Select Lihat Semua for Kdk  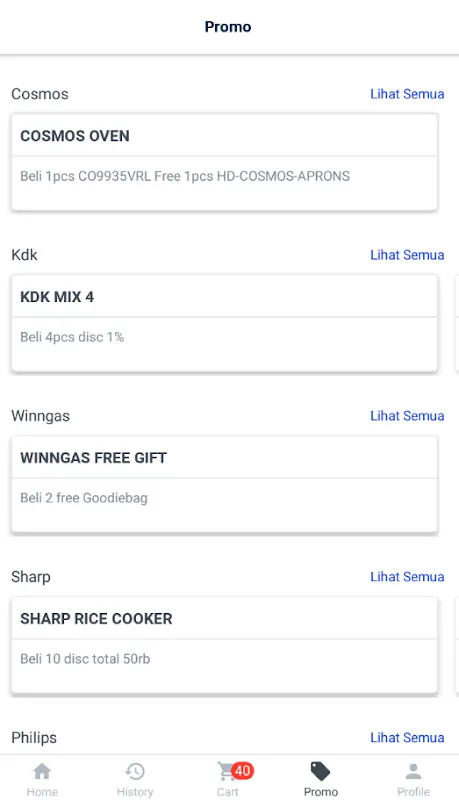(407, 255)
